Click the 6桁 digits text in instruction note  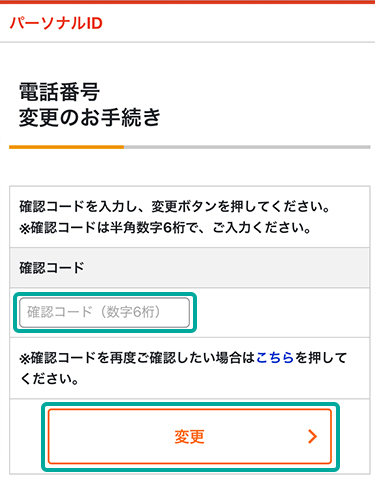[x=174, y=228]
